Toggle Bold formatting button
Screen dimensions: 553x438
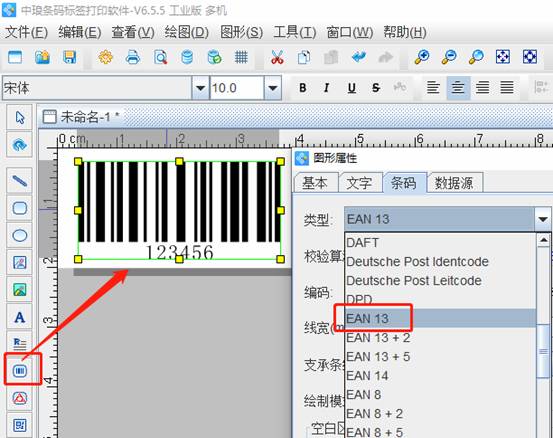pos(303,87)
